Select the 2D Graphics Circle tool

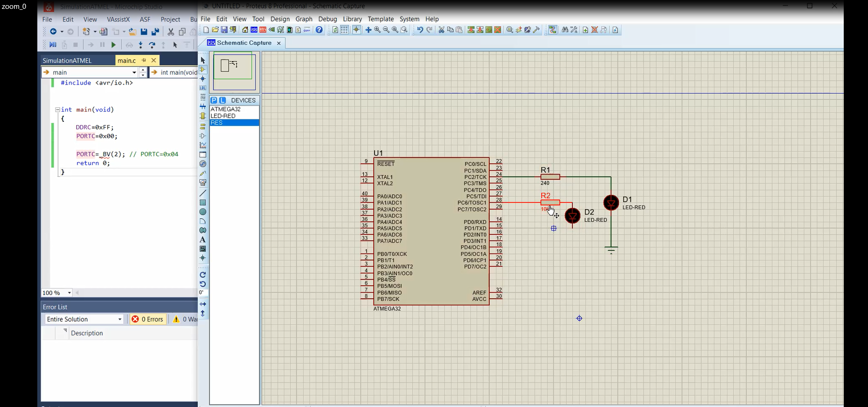tap(203, 212)
